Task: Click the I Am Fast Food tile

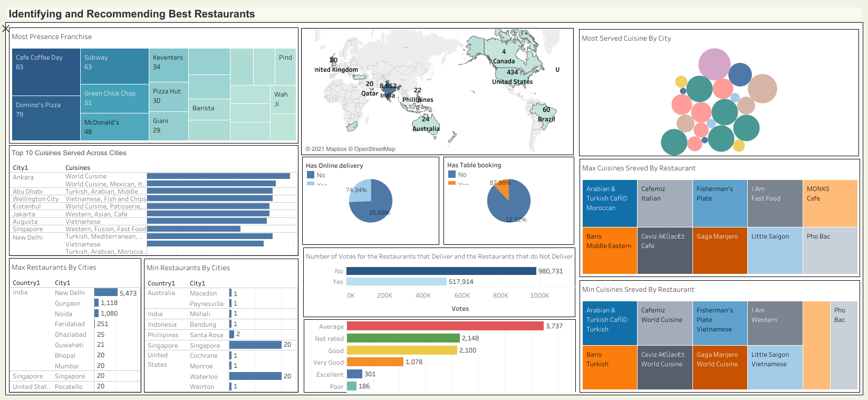Action: [x=775, y=203]
